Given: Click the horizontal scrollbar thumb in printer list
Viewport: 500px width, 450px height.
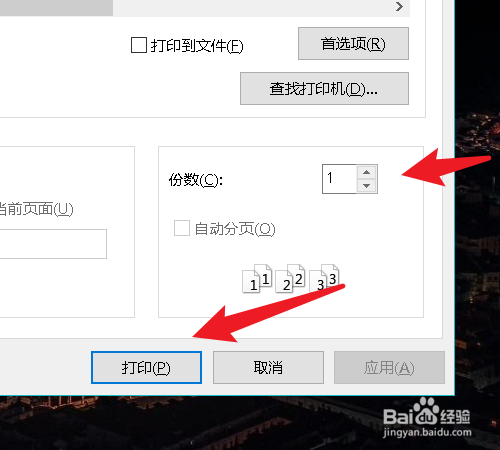Looking at the screenshot, I should click(56, 7).
